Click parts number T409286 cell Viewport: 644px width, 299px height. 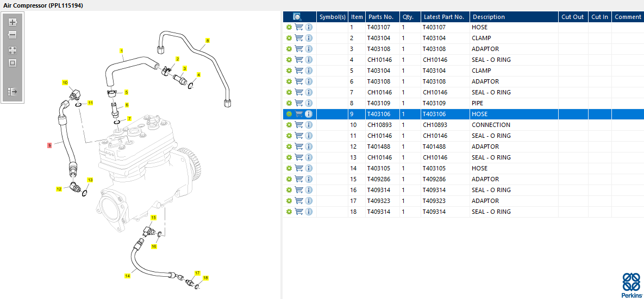(383, 179)
